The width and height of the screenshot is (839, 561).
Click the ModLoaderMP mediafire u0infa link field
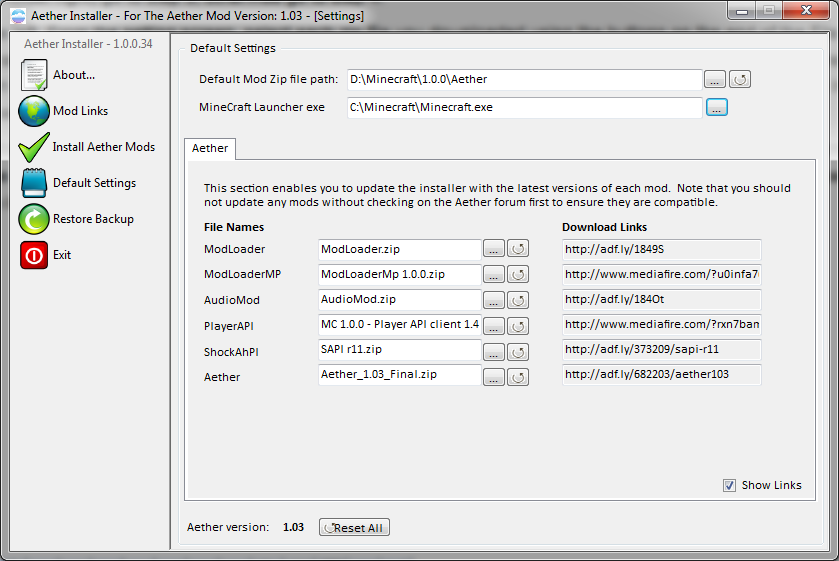pyautogui.click(x=662, y=275)
